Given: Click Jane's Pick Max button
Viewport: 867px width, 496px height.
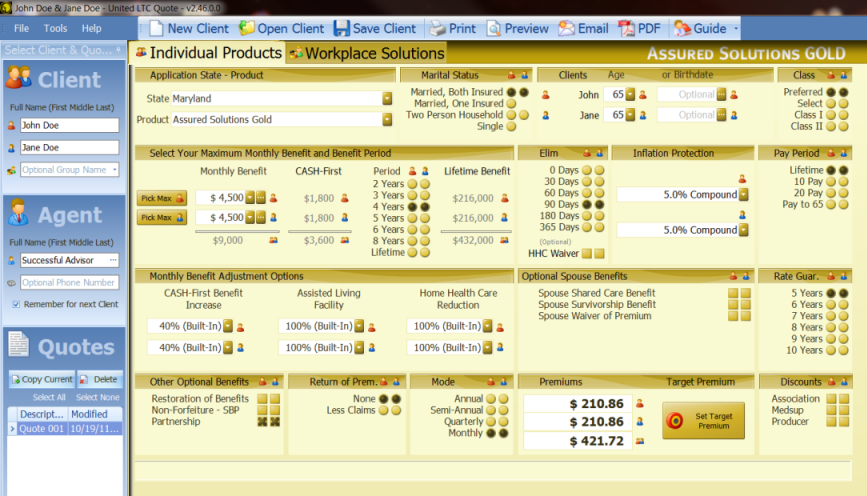Looking at the screenshot, I should tap(161, 217).
